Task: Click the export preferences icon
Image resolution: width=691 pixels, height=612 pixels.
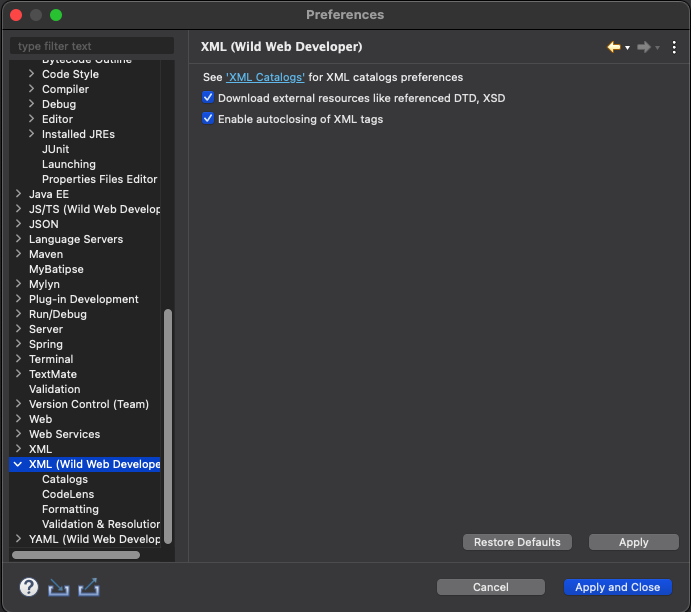Action: coord(89,587)
